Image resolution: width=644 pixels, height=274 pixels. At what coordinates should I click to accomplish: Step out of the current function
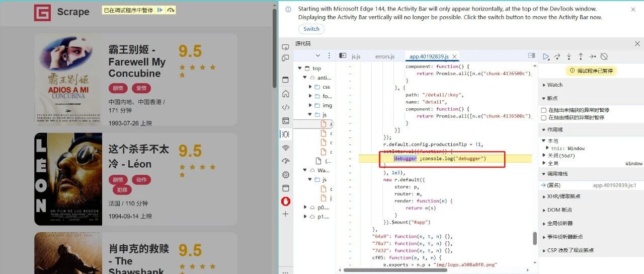click(581, 56)
